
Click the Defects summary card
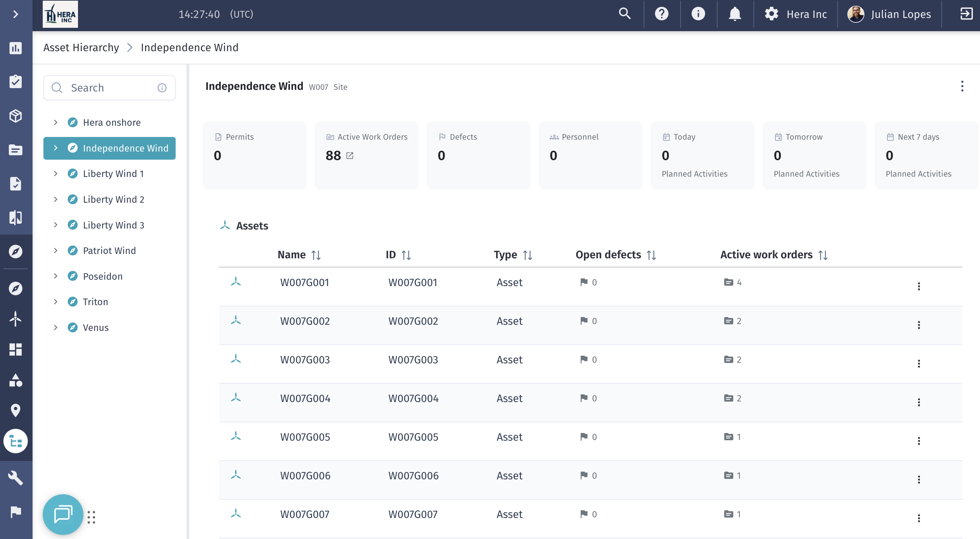pyautogui.click(x=478, y=155)
